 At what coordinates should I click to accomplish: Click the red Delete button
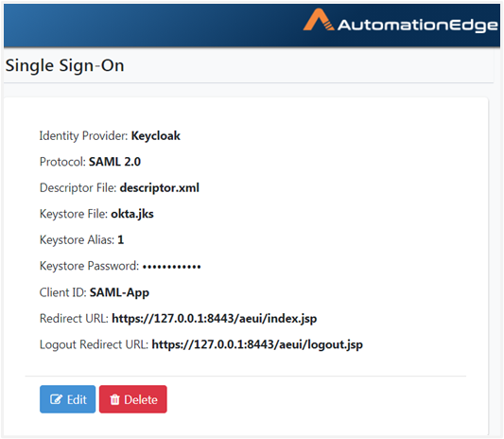(133, 399)
